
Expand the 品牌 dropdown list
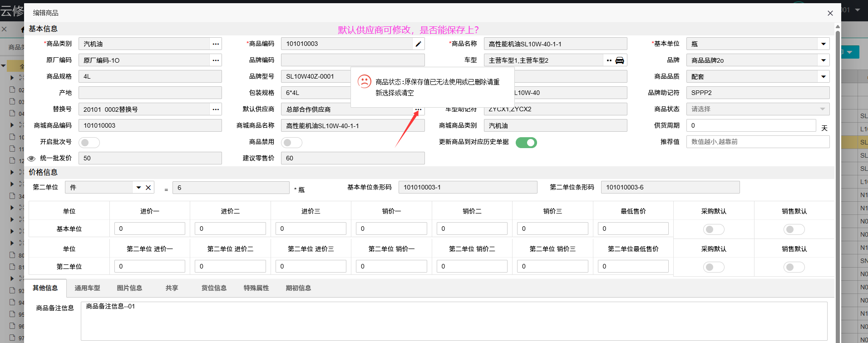pos(823,60)
